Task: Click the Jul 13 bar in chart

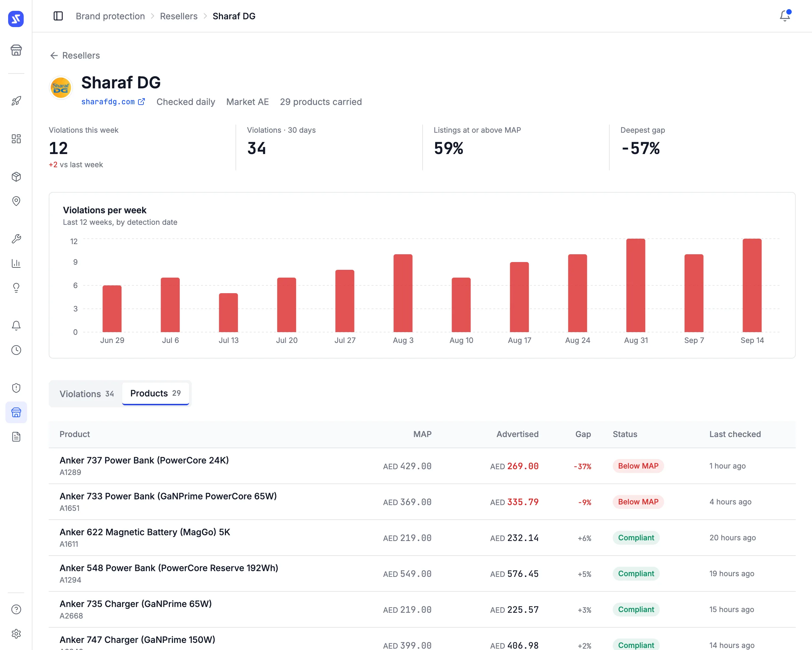Action: 228,312
